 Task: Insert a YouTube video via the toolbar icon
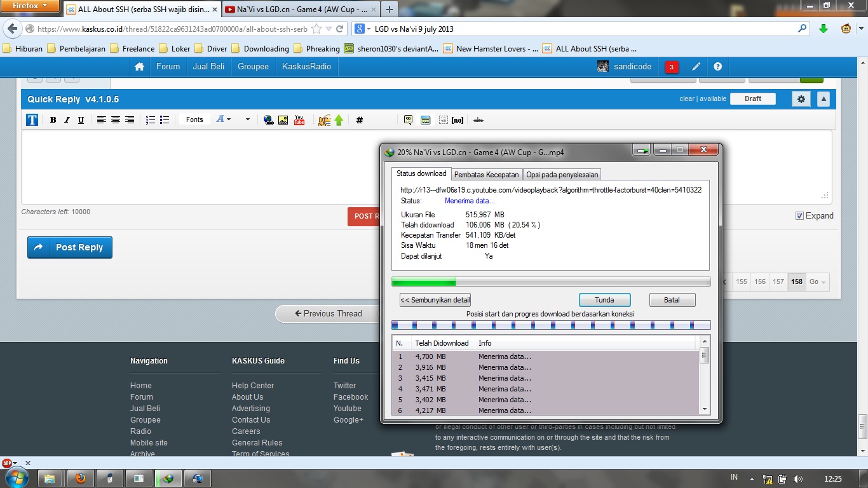point(298,119)
